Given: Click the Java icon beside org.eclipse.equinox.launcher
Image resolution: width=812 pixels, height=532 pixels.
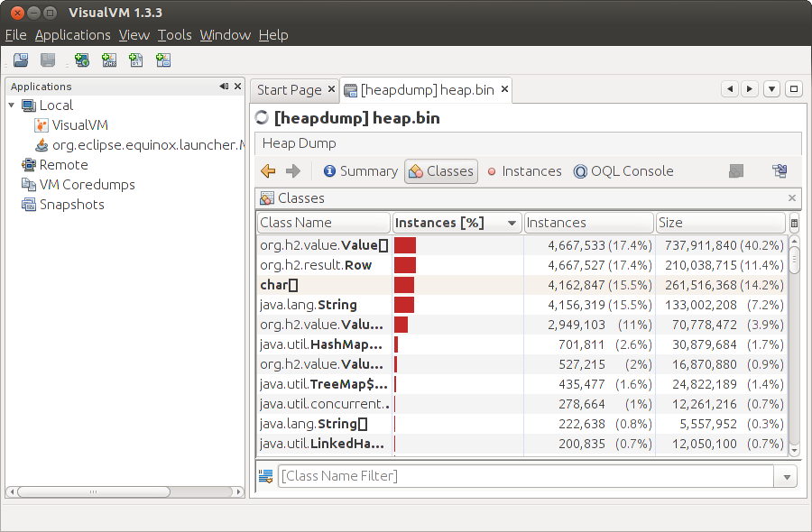Looking at the screenshot, I should click(x=42, y=145).
